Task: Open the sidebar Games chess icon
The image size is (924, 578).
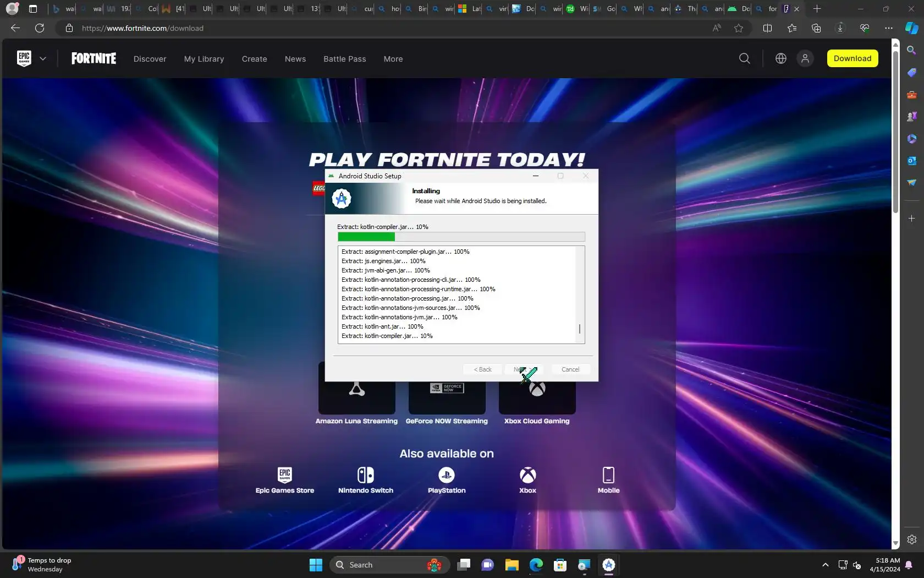Action: tap(911, 116)
